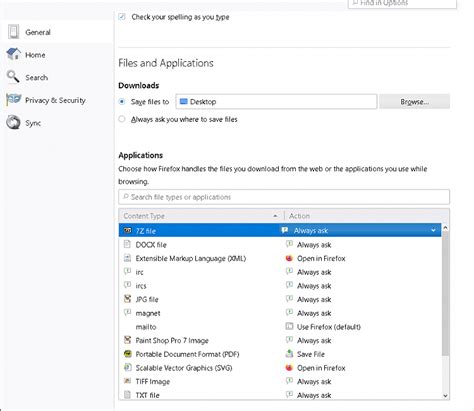Click the Paint Shop Pro 7 Image icon
474x411 pixels.
click(127, 340)
